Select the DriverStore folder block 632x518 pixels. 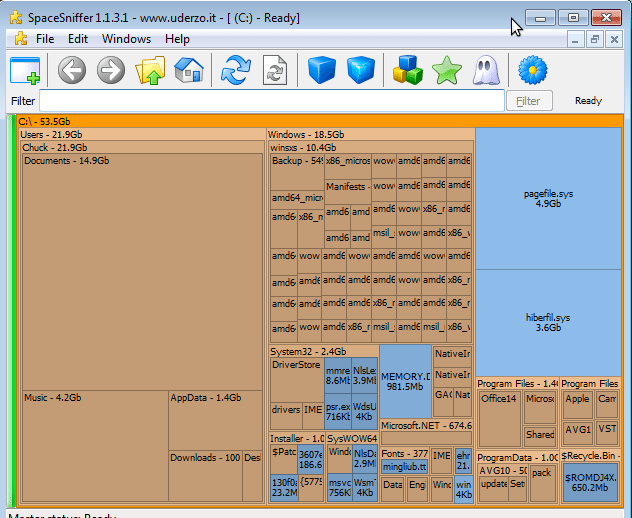(297, 379)
